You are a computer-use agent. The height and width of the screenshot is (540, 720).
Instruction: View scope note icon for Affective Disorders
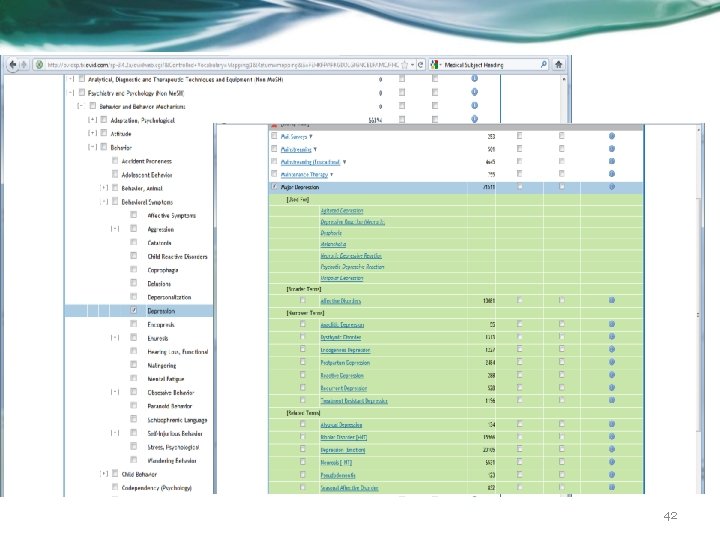click(x=612, y=300)
